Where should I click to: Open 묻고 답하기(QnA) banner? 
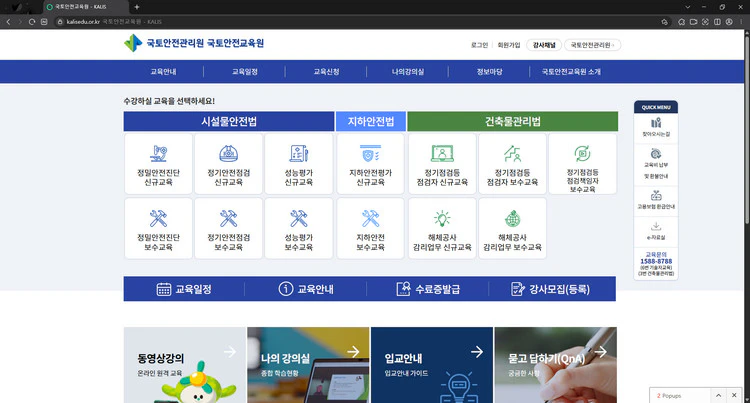point(556,365)
